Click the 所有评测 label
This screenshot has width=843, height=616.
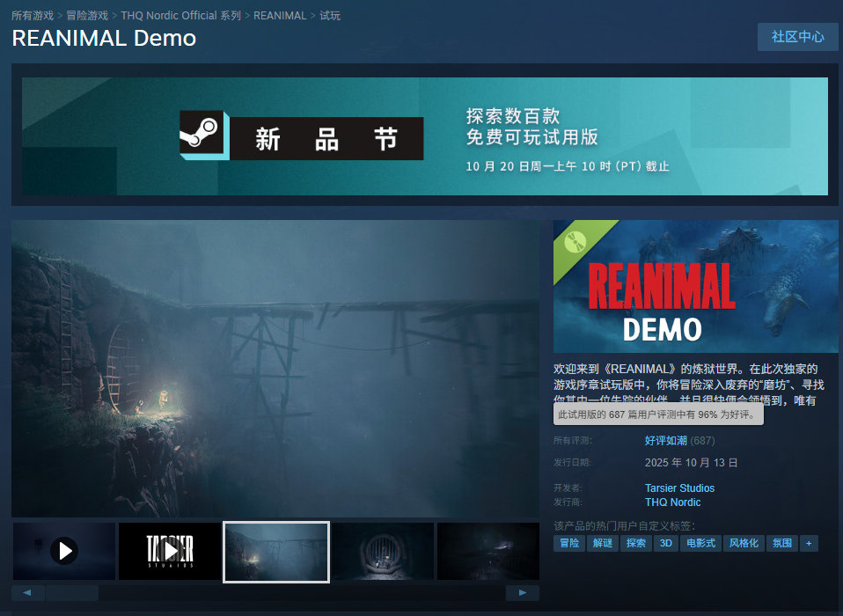point(573,441)
